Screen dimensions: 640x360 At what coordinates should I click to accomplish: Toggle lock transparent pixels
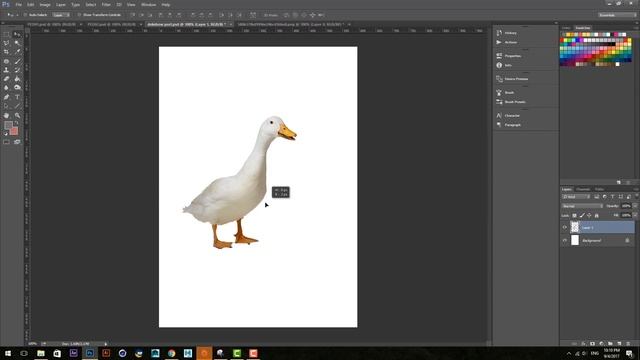click(x=574, y=215)
